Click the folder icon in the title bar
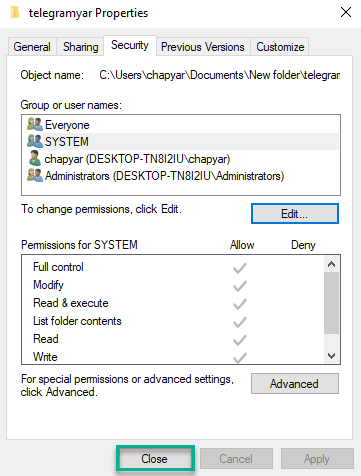Image resolution: width=361 pixels, height=476 pixels. [15, 13]
